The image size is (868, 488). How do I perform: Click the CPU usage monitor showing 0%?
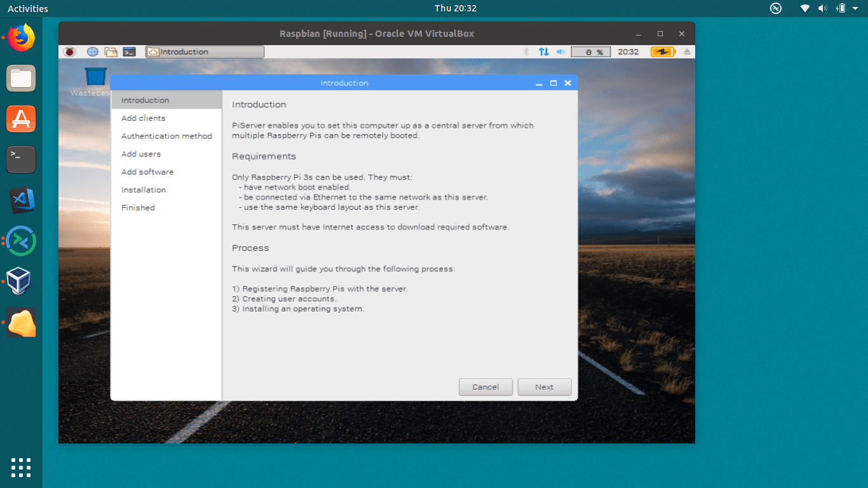tap(590, 51)
